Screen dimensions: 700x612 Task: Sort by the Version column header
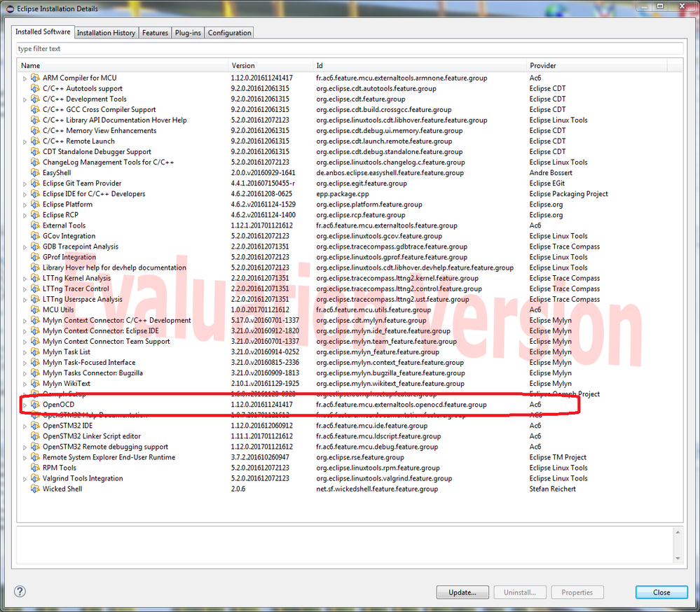pos(270,66)
